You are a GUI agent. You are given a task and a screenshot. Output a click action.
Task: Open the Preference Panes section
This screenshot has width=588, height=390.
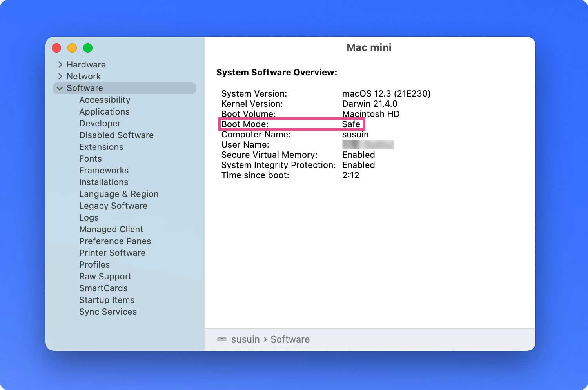pos(115,241)
